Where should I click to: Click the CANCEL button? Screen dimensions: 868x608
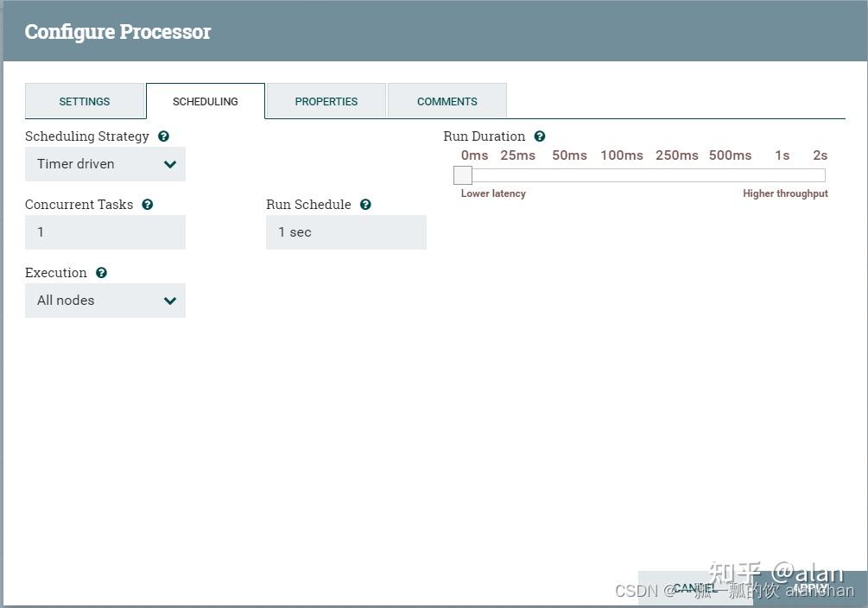click(695, 588)
